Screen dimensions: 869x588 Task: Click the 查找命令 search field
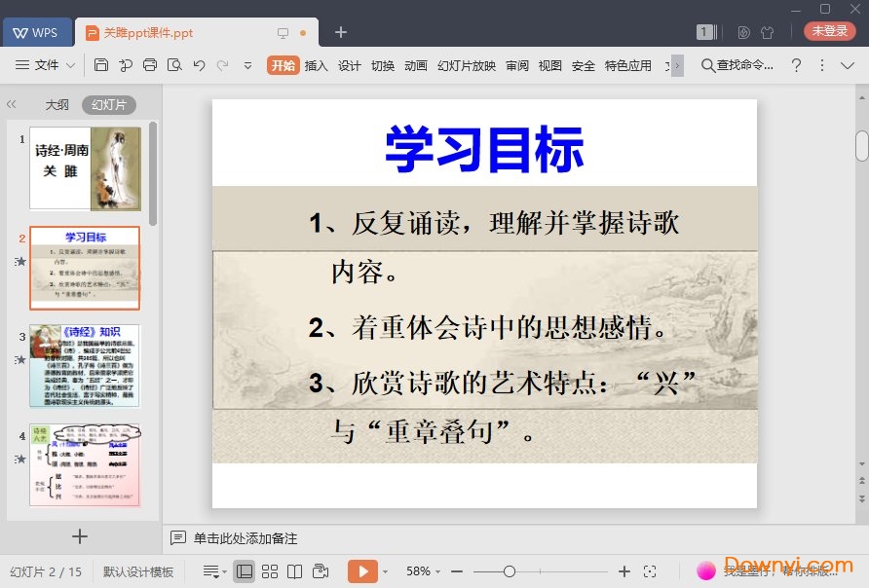coord(737,65)
